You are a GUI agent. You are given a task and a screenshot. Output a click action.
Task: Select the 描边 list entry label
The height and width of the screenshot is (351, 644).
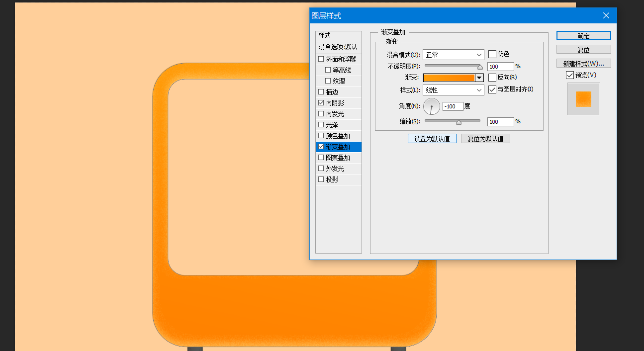[x=332, y=92]
